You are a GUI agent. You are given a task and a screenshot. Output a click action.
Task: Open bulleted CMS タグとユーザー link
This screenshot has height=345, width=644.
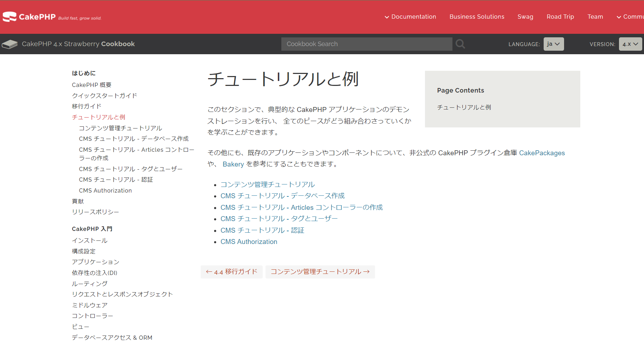(x=279, y=219)
